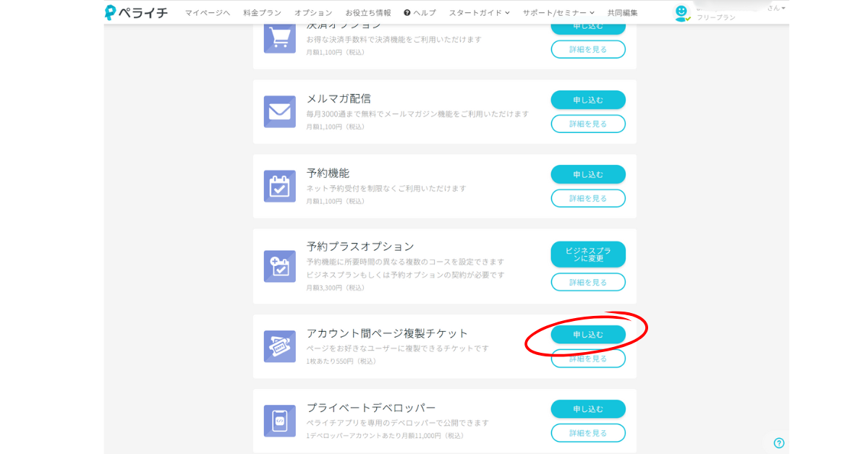Open the account name dropdown arrow
Image resolution: width=868 pixels, height=454 pixels.
click(x=783, y=8)
